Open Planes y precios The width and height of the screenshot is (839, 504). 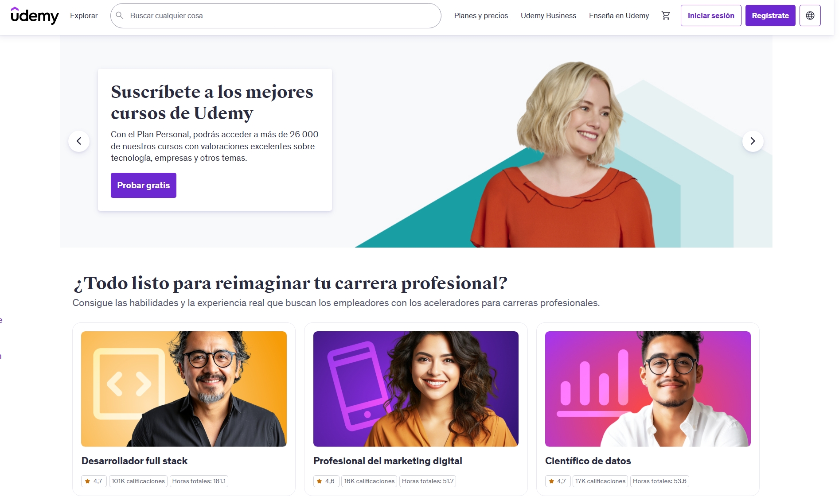click(x=481, y=16)
